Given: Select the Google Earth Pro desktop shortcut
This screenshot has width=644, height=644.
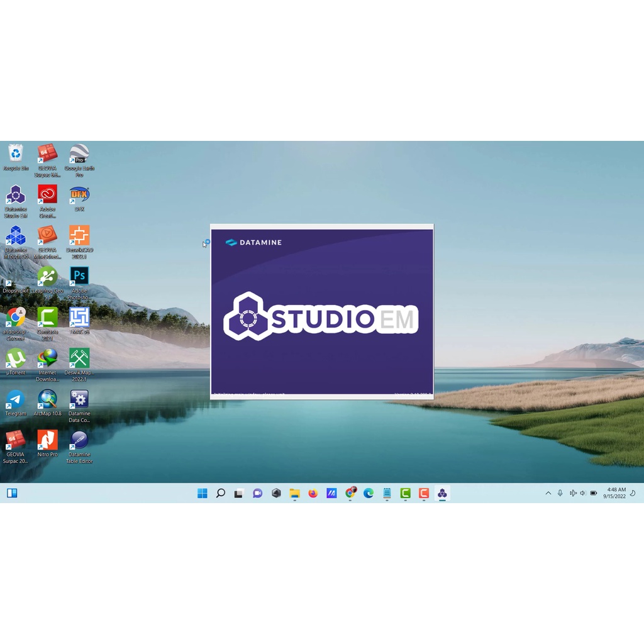Looking at the screenshot, I should pos(79,160).
